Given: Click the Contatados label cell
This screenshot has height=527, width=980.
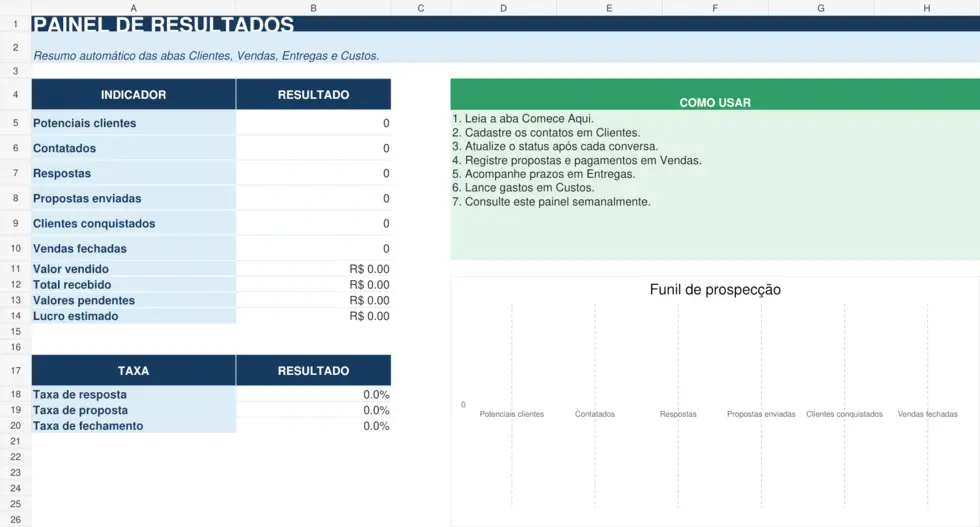Looking at the screenshot, I should coord(134,148).
